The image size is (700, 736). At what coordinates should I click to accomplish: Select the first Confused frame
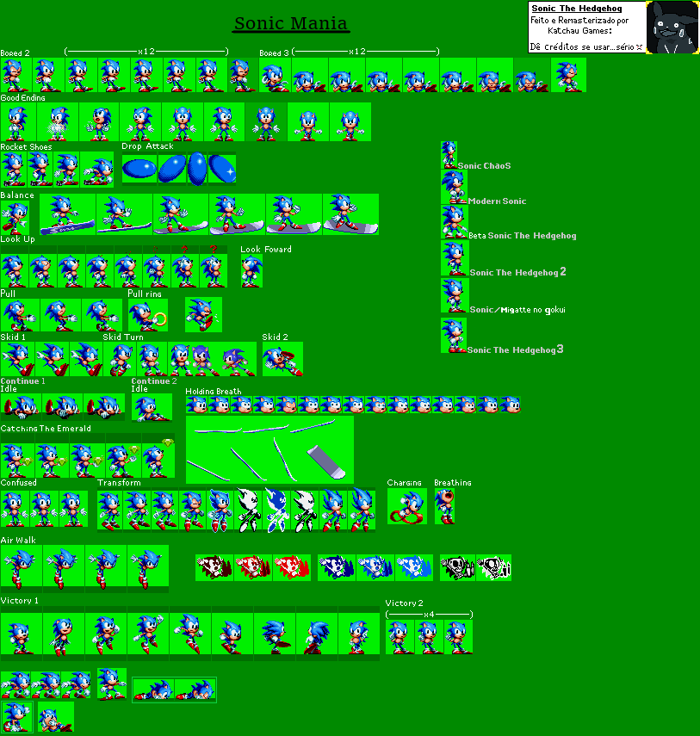coord(15,509)
